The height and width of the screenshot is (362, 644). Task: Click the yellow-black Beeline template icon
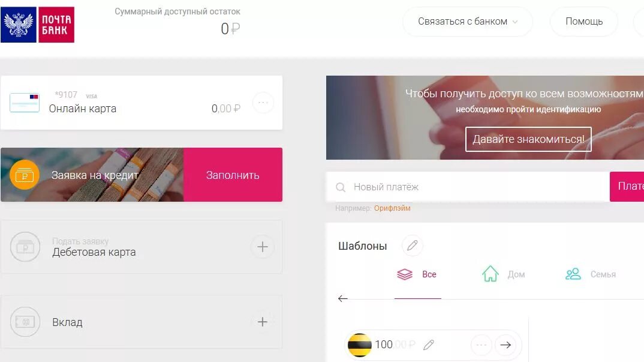tap(359, 345)
